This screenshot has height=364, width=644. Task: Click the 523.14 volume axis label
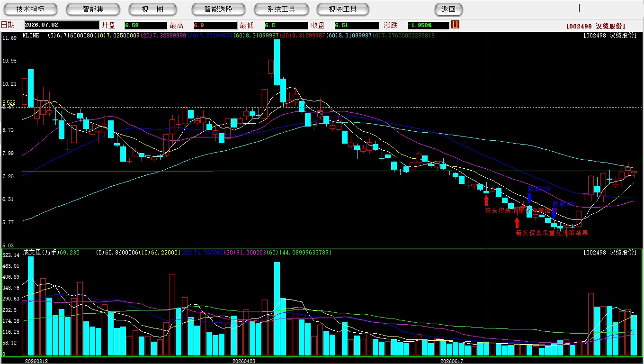coord(10,255)
